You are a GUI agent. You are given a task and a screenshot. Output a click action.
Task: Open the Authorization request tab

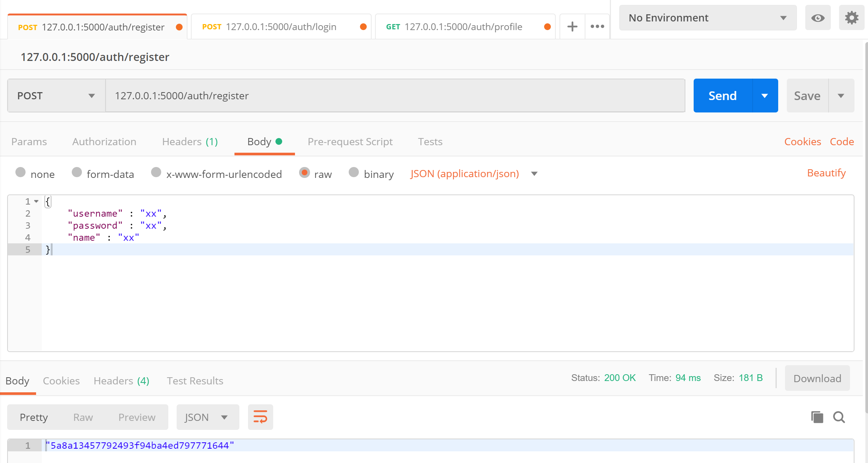tap(104, 142)
